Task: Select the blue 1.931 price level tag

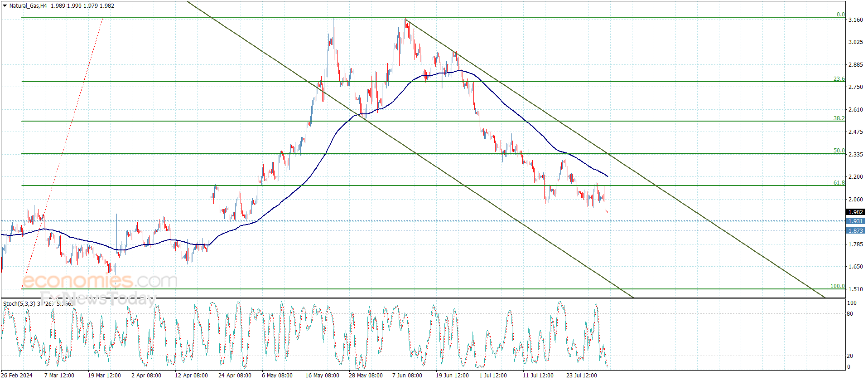Action: pos(855,221)
